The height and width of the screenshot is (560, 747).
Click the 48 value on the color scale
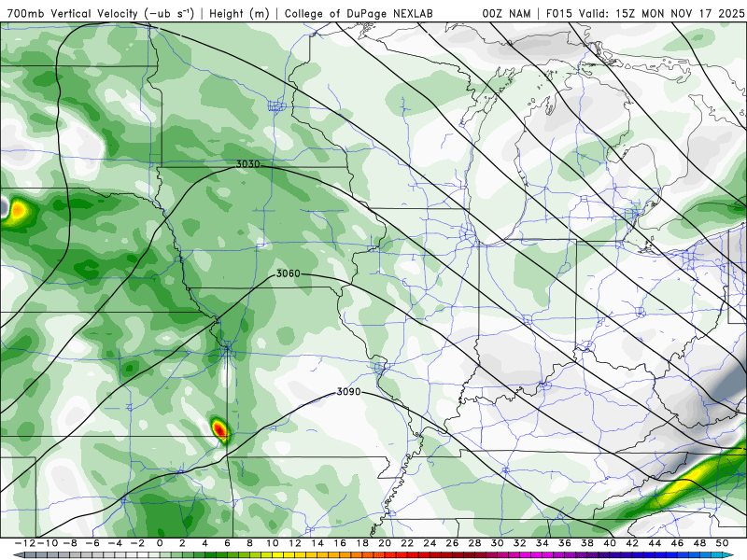700,543
